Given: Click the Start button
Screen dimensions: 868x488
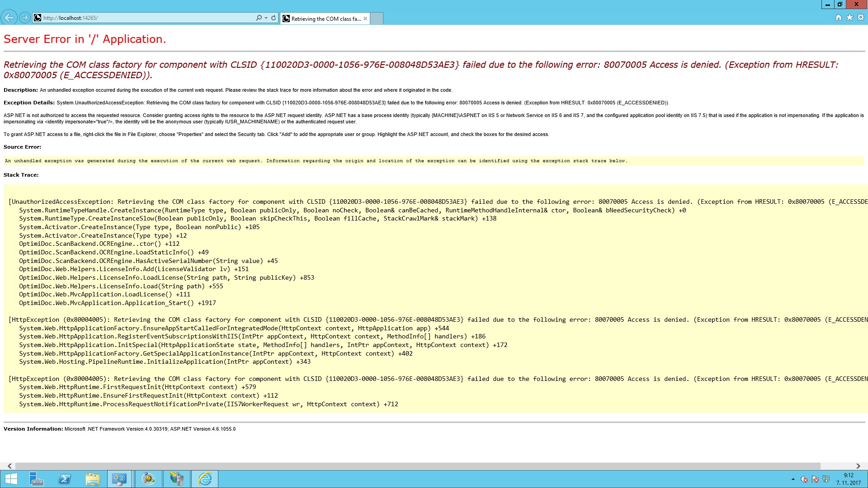Looking at the screenshot, I should 11,479.
